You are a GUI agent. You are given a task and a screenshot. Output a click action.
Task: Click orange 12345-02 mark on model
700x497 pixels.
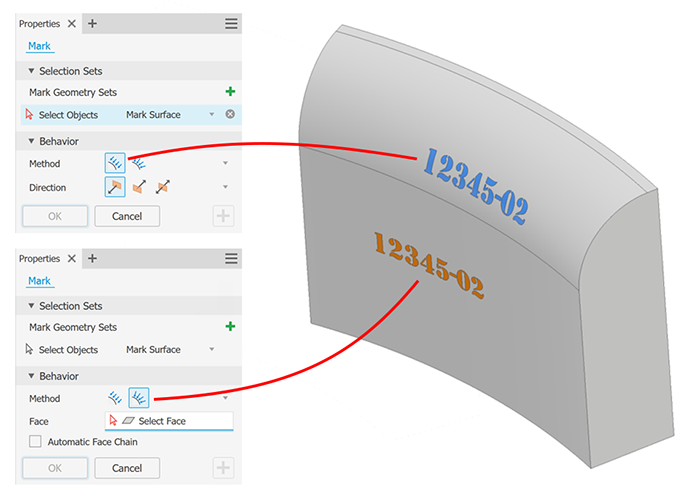pos(429,265)
